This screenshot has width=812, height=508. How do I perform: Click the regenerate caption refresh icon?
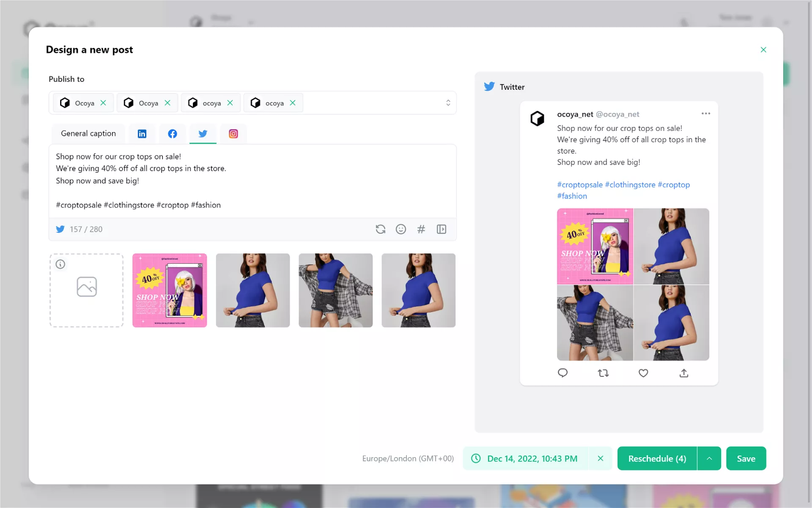tap(380, 229)
